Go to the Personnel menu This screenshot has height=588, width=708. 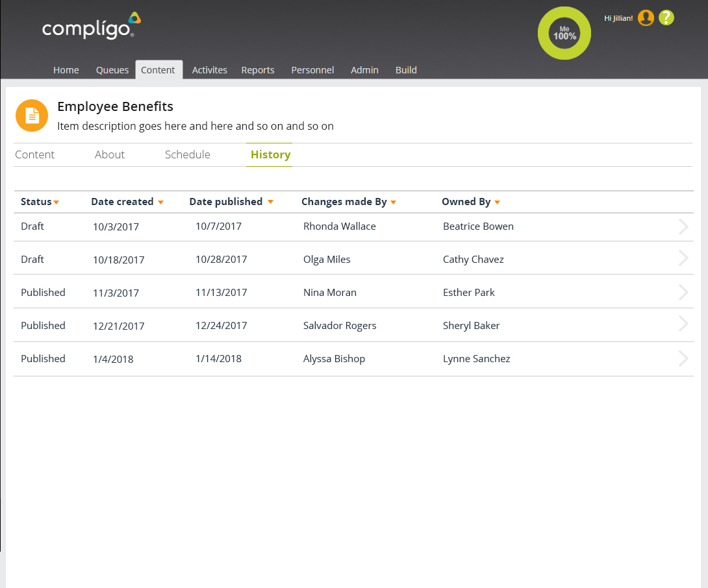312,70
